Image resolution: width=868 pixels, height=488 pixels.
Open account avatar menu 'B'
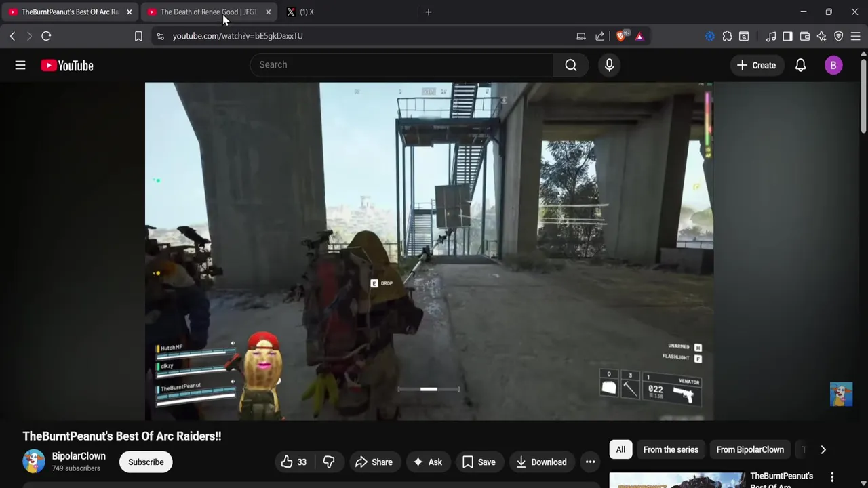pyautogui.click(x=833, y=65)
